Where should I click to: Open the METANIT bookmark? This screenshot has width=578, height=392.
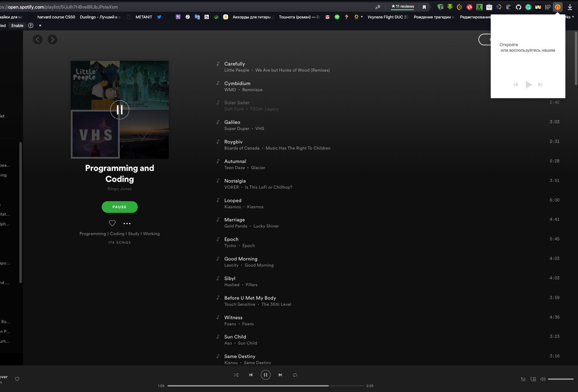tap(144, 17)
